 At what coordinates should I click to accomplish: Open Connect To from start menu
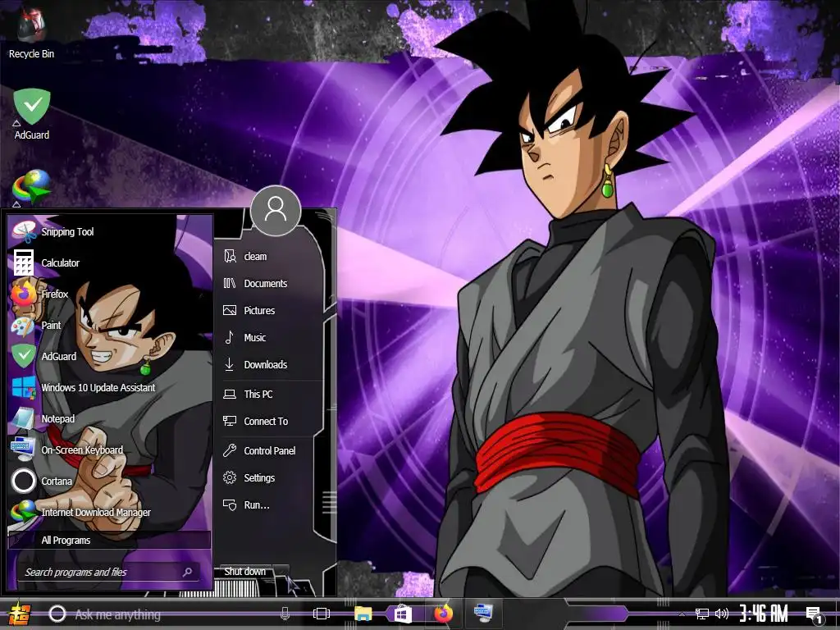click(x=271, y=421)
